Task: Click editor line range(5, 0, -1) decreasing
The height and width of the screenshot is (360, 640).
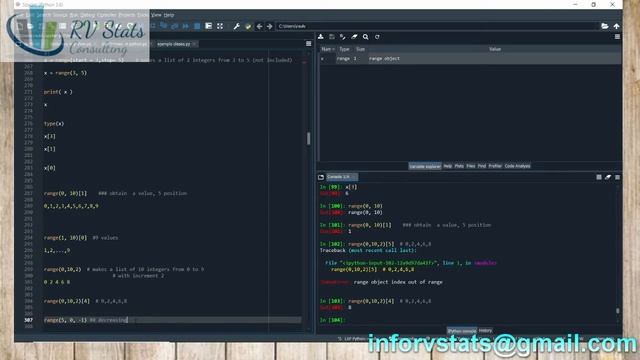Action: point(86,320)
